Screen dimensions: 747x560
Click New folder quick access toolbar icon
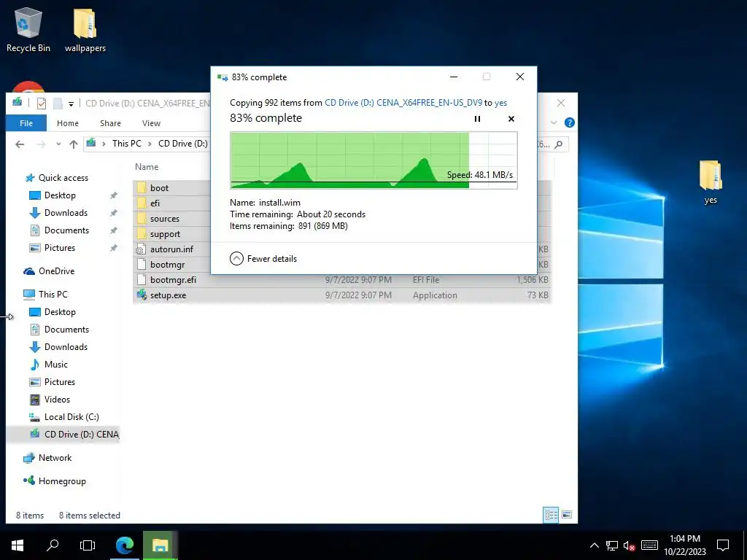point(58,104)
